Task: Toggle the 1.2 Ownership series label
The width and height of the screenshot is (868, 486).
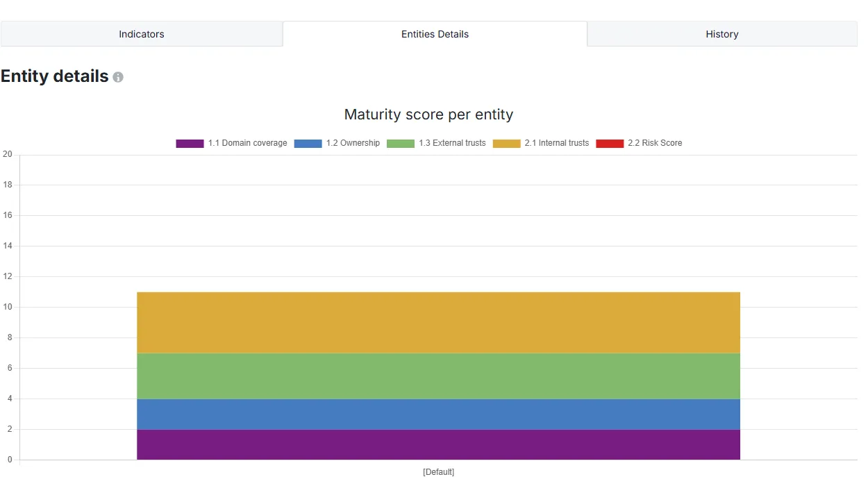Action: point(353,143)
